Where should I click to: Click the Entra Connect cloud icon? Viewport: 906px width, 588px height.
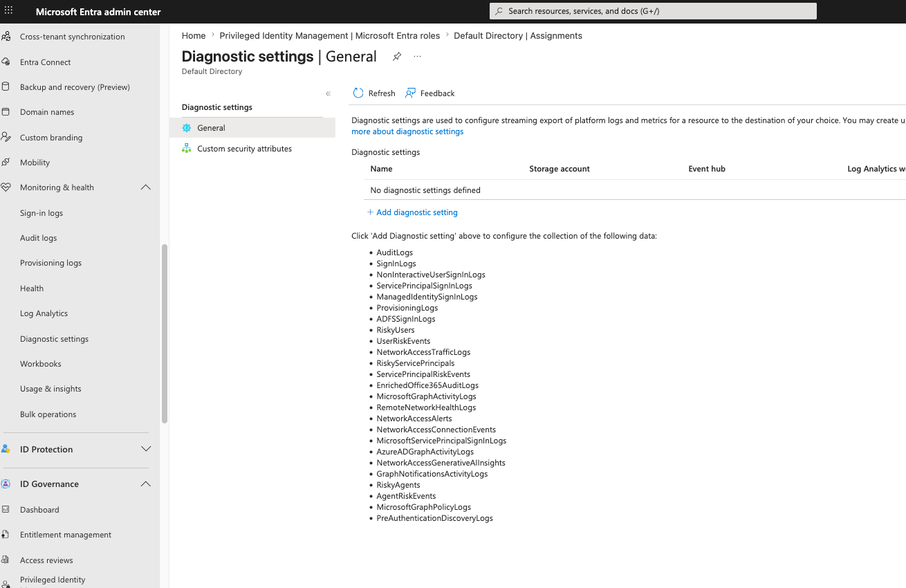(x=6, y=62)
